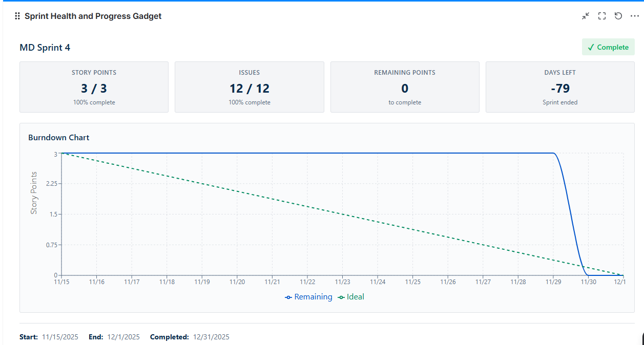
Task: Minimize the Sprint Health gadget
Action: [586, 16]
